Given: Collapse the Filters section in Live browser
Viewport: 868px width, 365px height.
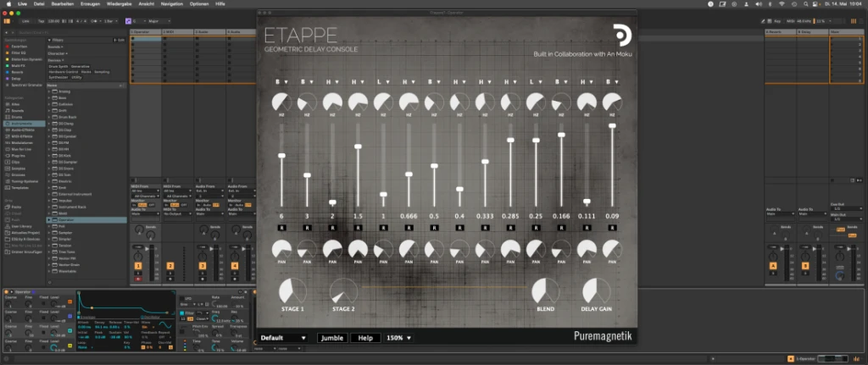Looking at the screenshot, I should click(x=48, y=40).
